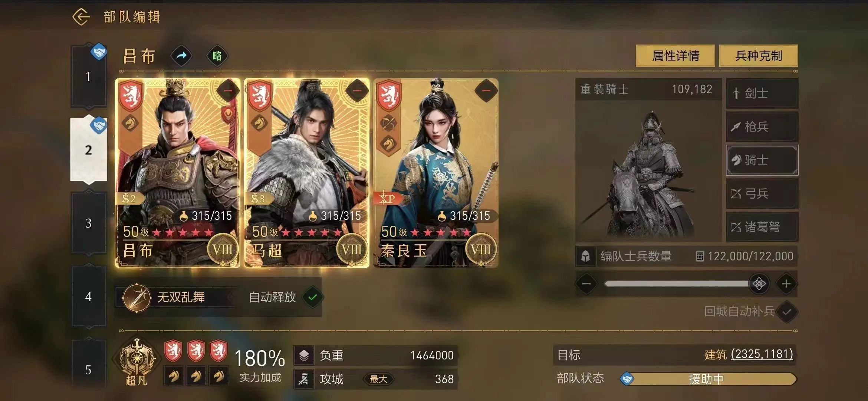The height and width of the screenshot is (401, 868).
Task: Toggle the 自动释放 checkbox
Action: [313, 297]
